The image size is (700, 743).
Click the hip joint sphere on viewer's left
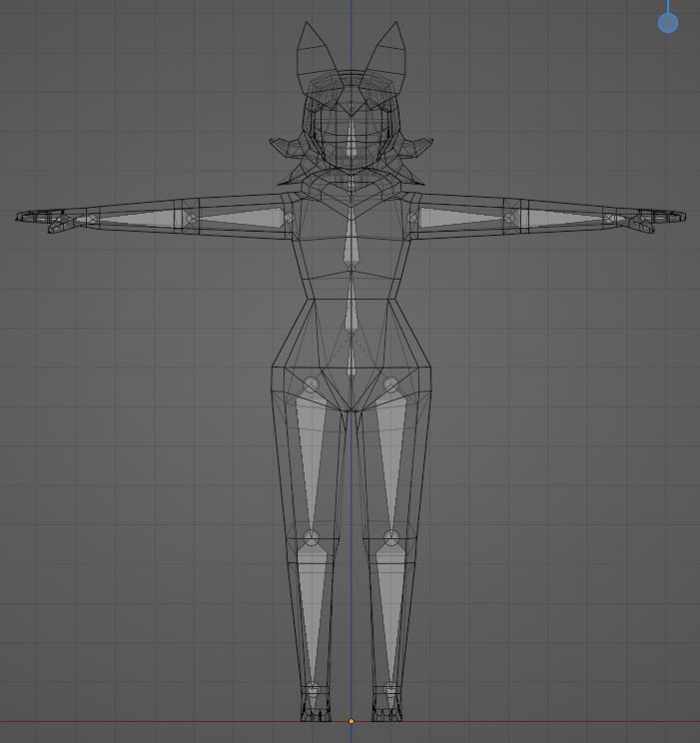coord(312,384)
